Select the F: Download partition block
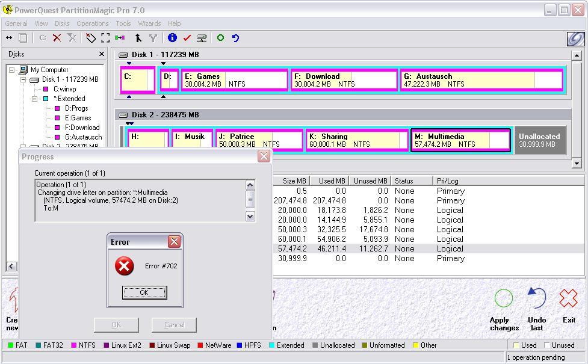This screenshot has height=364, width=588. [x=344, y=80]
